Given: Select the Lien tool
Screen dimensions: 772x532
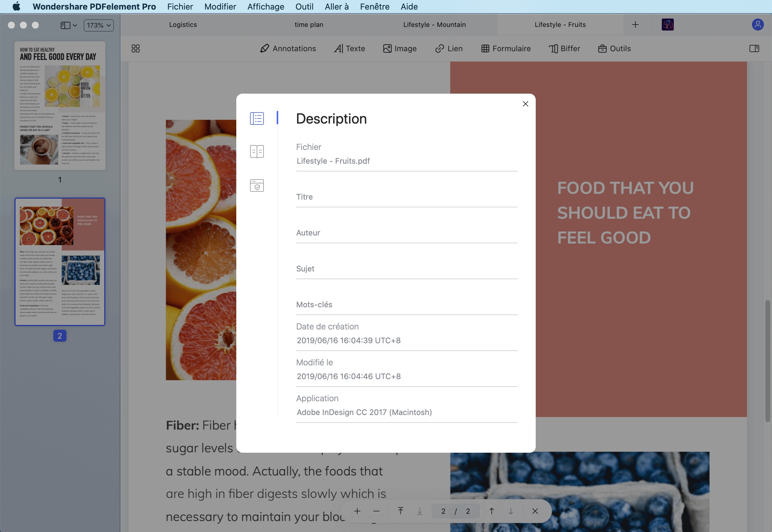Looking at the screenshot, I should [x=448, y=48].
